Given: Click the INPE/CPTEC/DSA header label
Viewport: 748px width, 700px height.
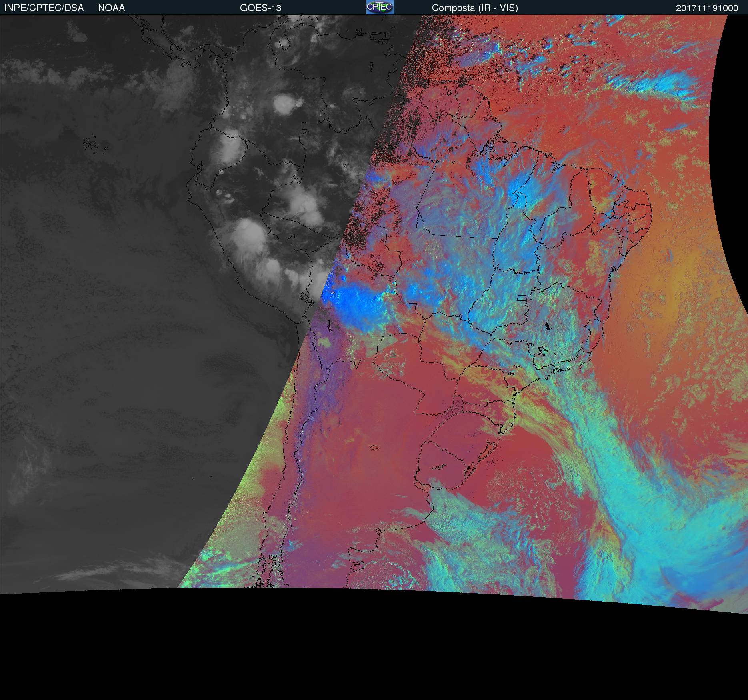Looking at the screenshot, I should click(44, 8).
